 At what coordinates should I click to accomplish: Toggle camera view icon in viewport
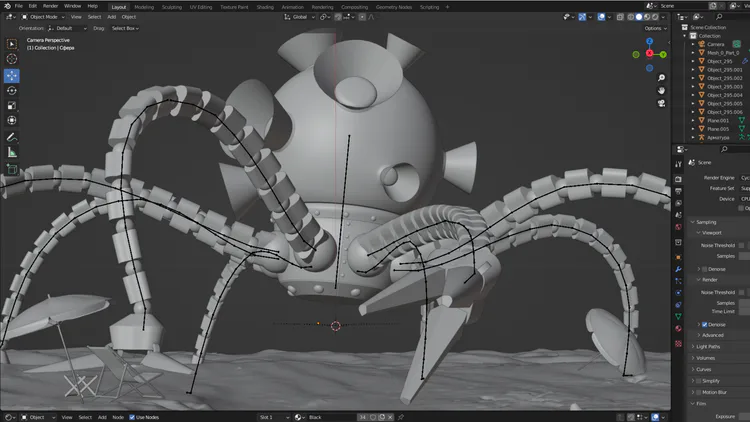pyautogui.click(x=662, y=103)
